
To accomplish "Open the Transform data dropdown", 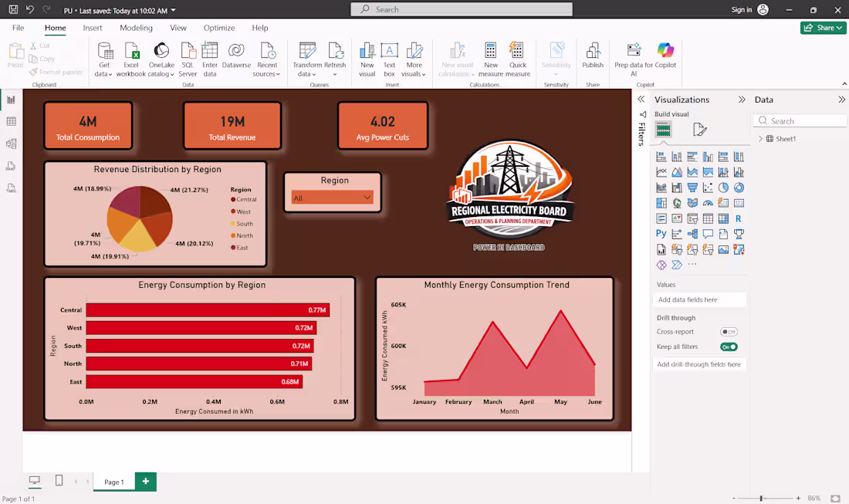I will click(307, 60).
